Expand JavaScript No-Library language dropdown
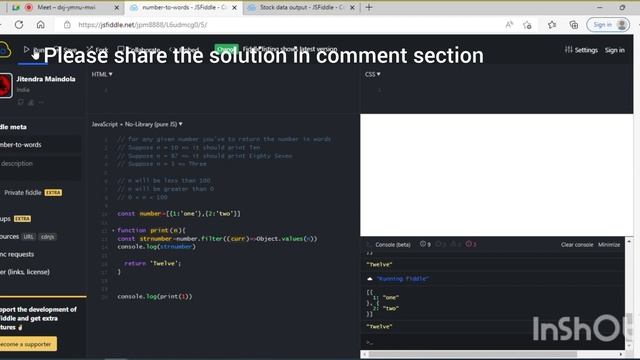 (x=137, y=124)
